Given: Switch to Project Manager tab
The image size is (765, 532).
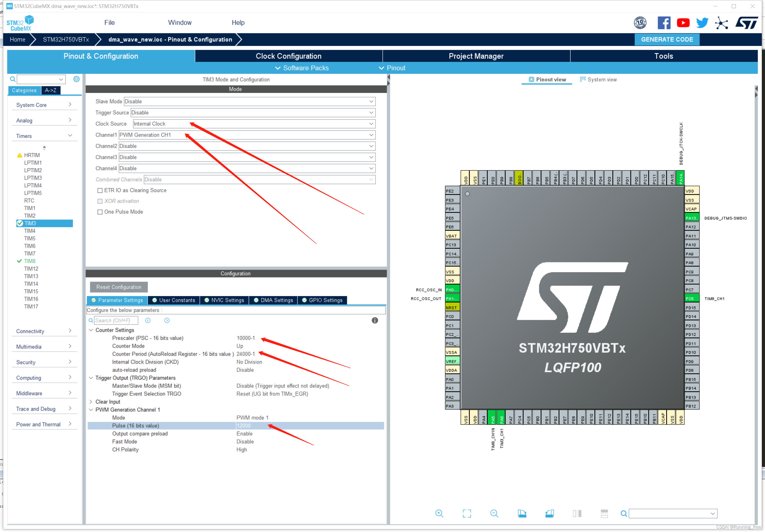Looking at the screenshot, I should tap(477, 56).
